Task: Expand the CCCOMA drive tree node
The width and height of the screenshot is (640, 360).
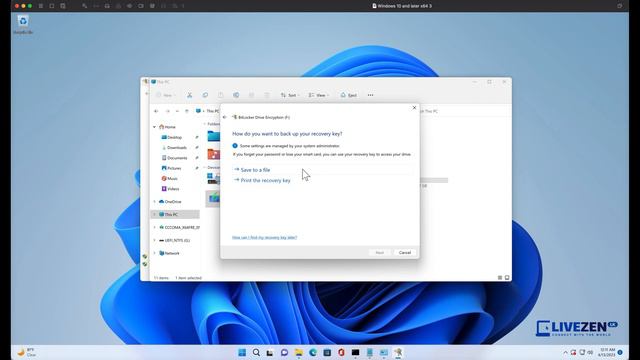Action: point(154,227)
